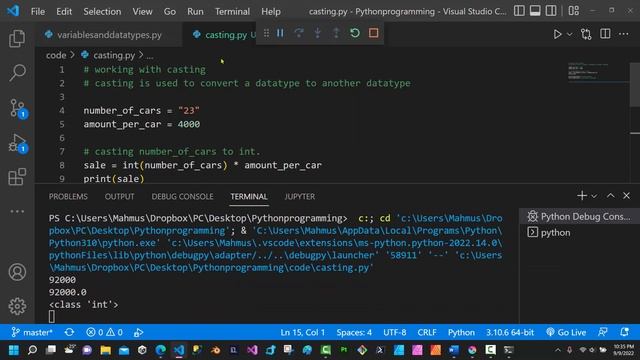Change the UTF-8 file encoding
Screen dimensions: 640x360
coord(395,333)
